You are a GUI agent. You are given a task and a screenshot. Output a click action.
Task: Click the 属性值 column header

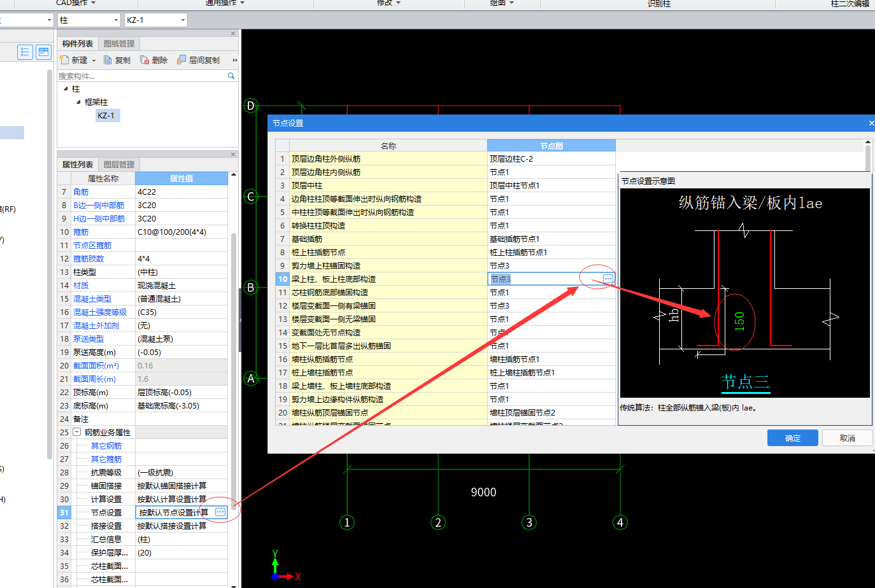[181, 178]
